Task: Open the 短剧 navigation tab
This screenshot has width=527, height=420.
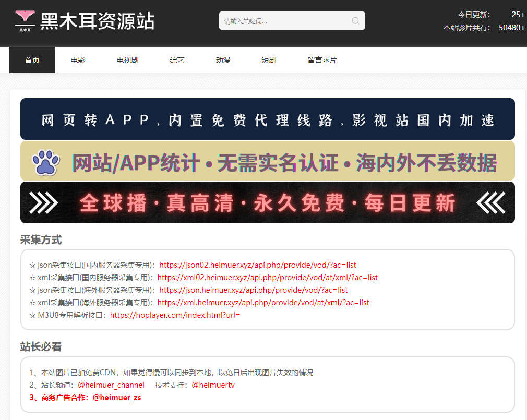Action: (269, 60)
